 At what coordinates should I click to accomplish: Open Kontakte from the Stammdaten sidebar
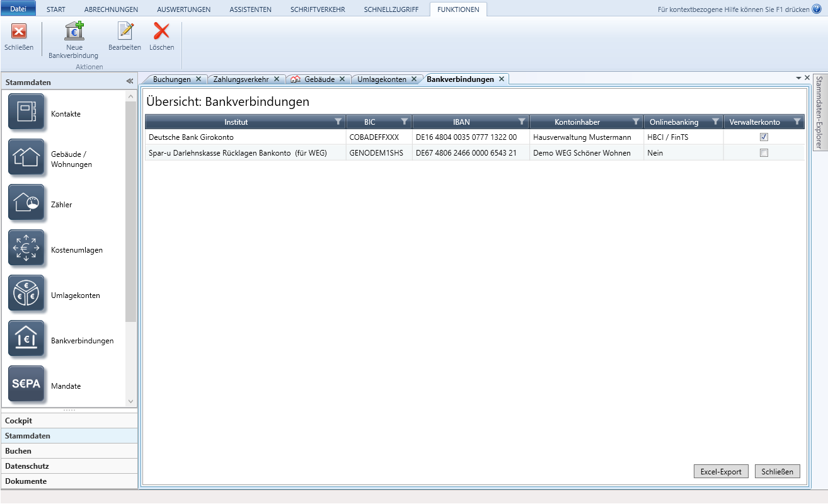pyautogui.click(x=26, y=112)
